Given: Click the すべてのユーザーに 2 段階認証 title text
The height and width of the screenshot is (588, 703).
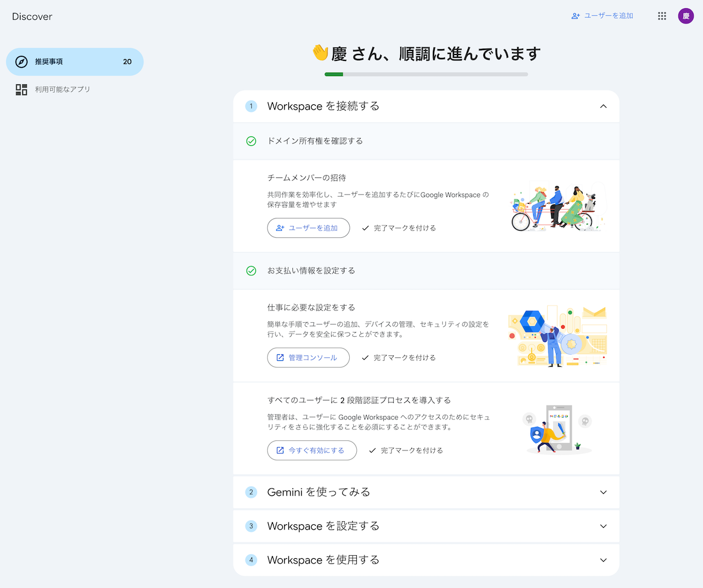Looking at the screenshot, I should coord(359,401).
